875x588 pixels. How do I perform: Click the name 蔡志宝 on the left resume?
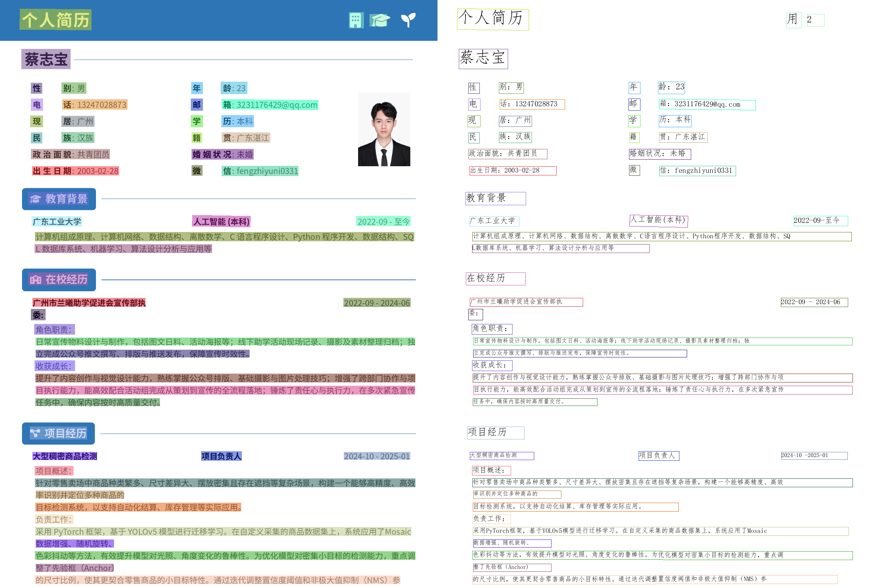[46, 59]
